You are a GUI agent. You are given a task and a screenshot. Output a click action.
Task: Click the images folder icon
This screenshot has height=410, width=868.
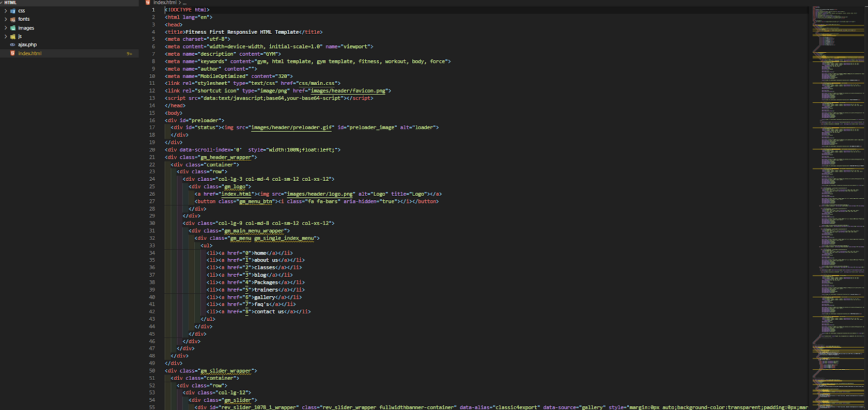13,28
